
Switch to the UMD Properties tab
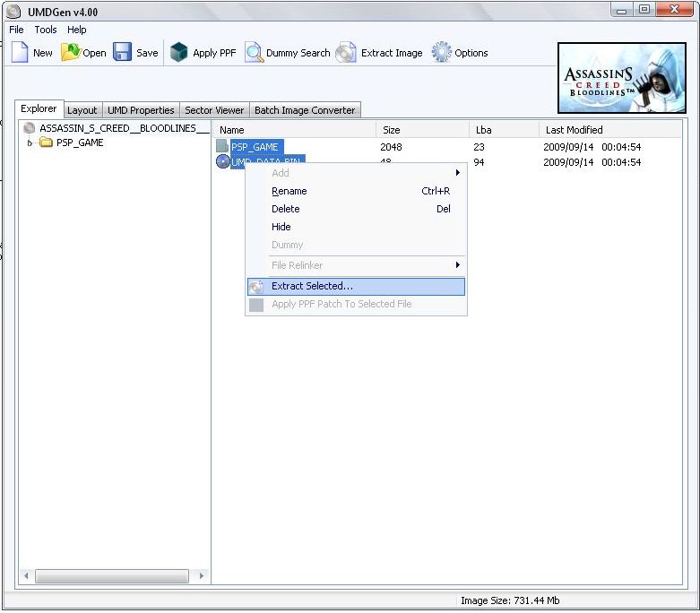(x=141, y=110)
